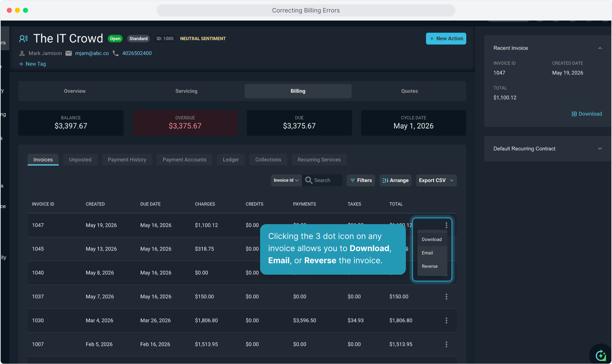Click invoice ID 1045 in the table

tap(38, 249)
